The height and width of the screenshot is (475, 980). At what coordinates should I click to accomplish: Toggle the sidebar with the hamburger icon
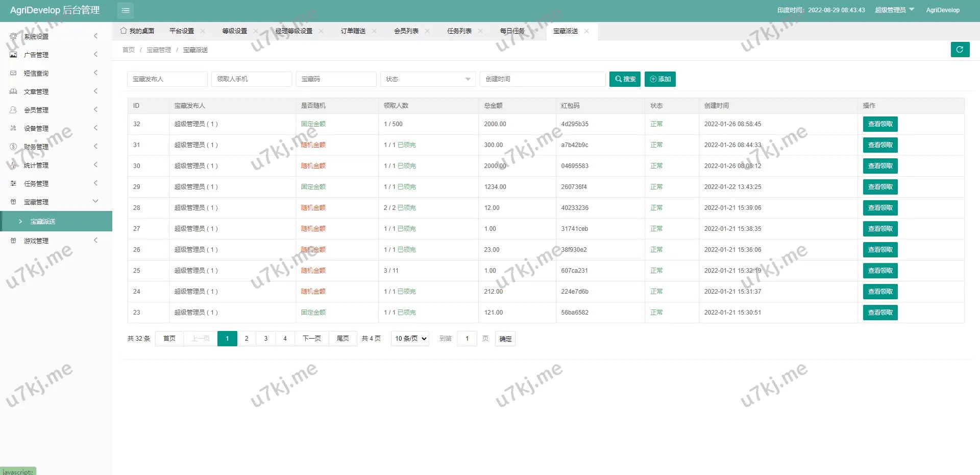[x=125, y=10]
